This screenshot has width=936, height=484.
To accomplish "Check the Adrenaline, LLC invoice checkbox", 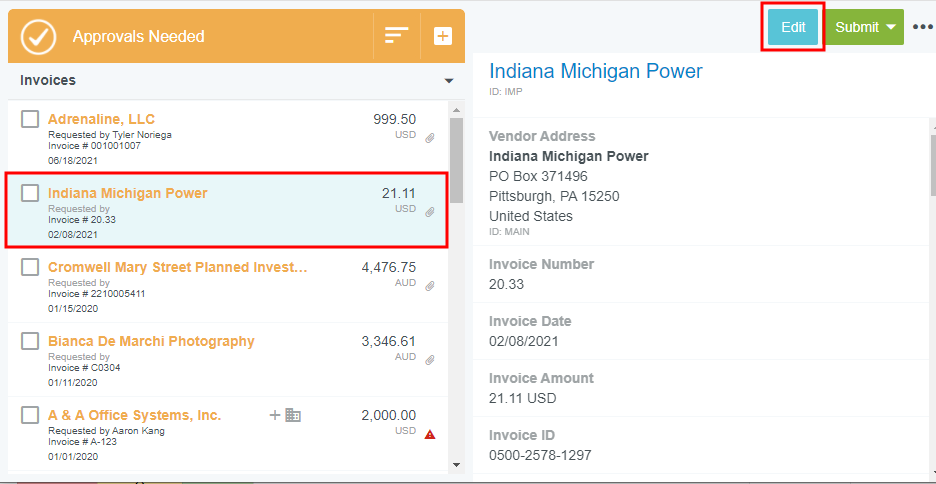I will click(30, 119).
